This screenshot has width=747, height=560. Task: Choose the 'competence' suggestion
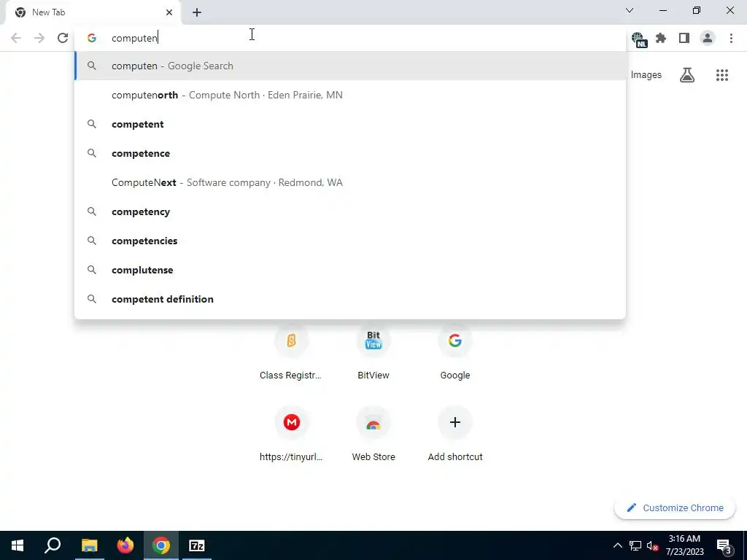pos(350,153)
